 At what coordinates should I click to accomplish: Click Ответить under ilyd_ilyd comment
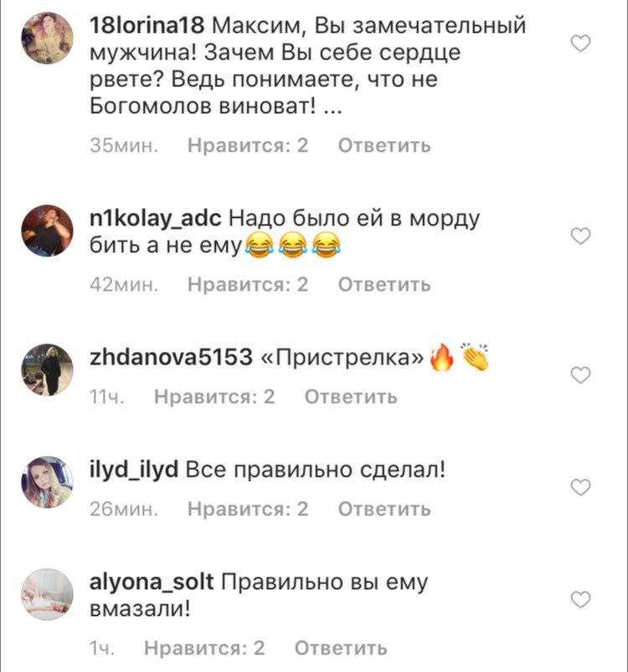click(x=384, y=509)
